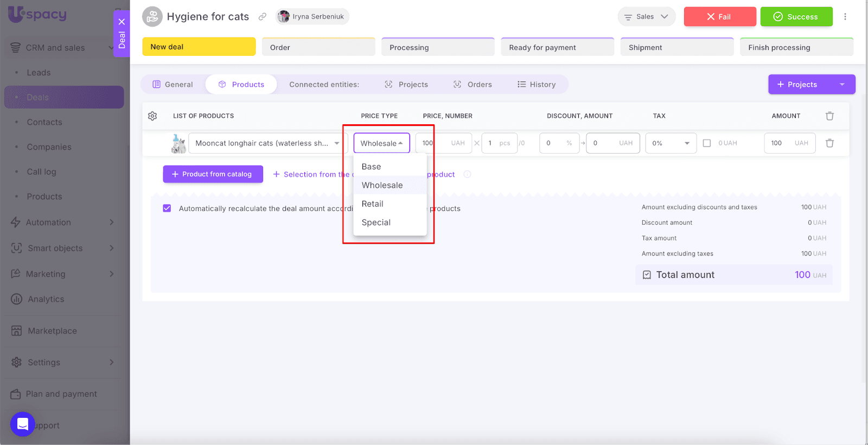The width and height of the screenshot is (868, 445).
Task: Delete the Mooncat product row
Action: click(x=829, y=143)
